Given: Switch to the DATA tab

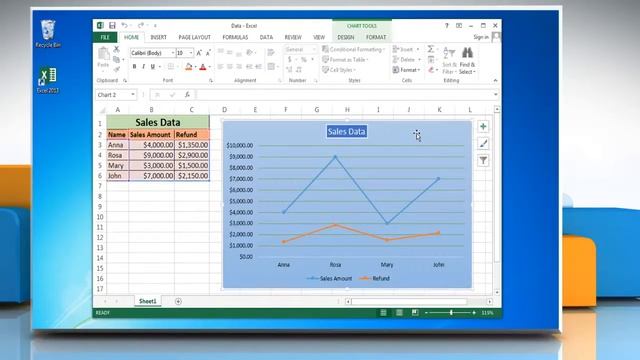Looking at the screenshot, I should 266,37.
